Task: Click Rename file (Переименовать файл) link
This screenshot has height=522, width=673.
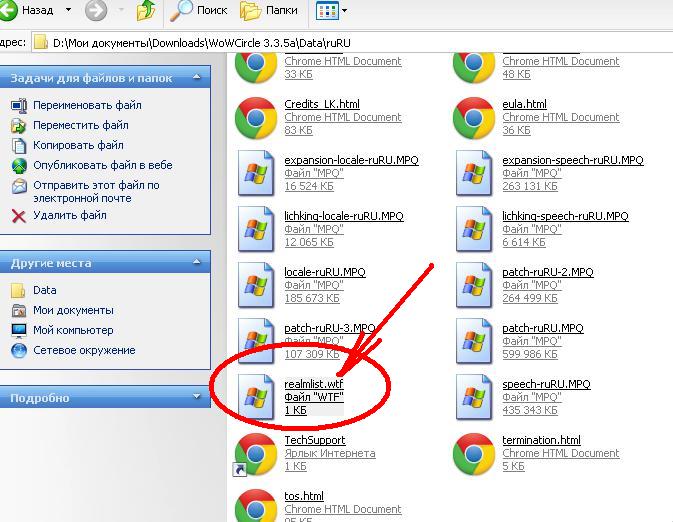Action: coord(87,105)
